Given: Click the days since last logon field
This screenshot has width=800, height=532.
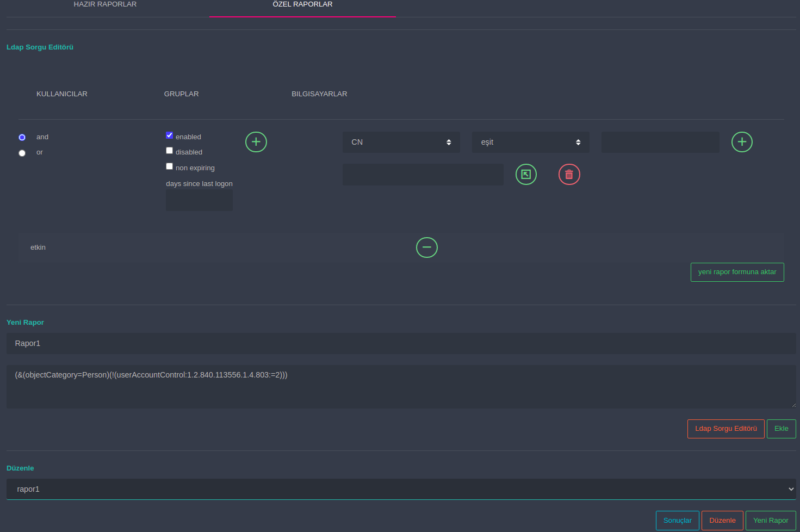Looking at the screenshot, I should pyautogui.click(x=199, y=201).
